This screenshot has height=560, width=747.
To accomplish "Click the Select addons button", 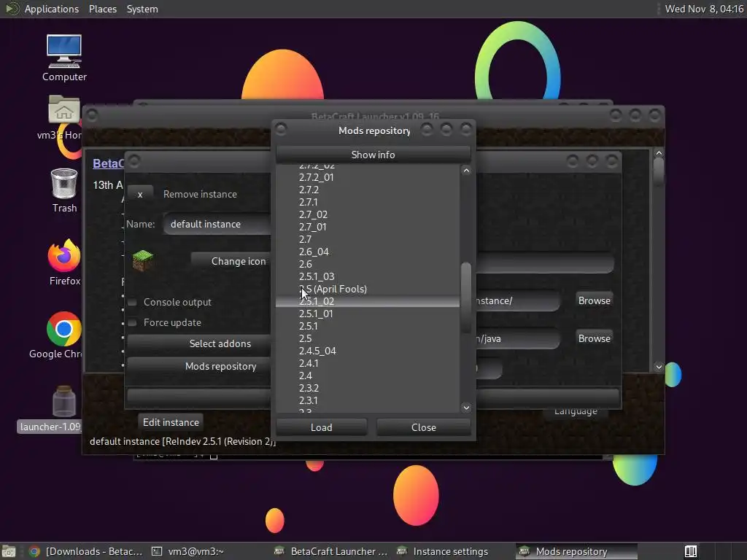I will 200,343.
